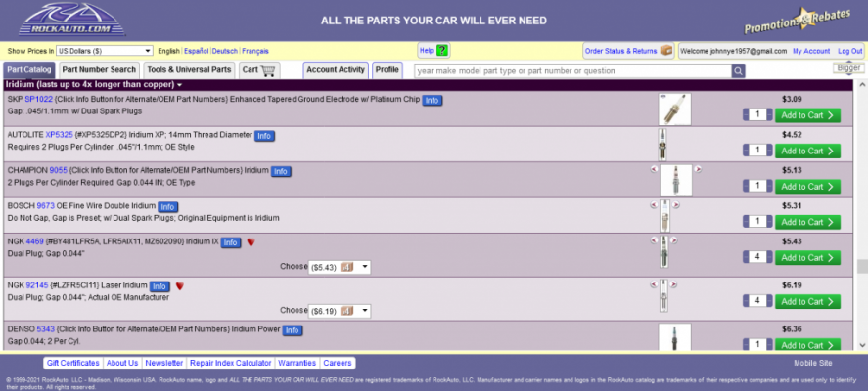Image resolution: width=868 pixels, height=391 pixels.
Task: Open the Repair Index Calculator link
Action: [x=231, y=363]
